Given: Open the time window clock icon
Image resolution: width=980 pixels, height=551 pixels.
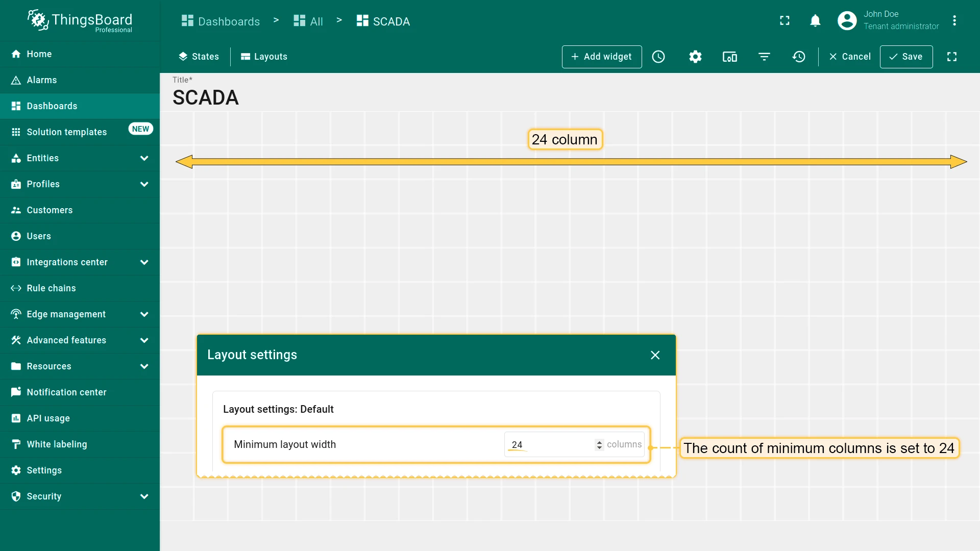Looking at the screenshot, I should (658, 57).
